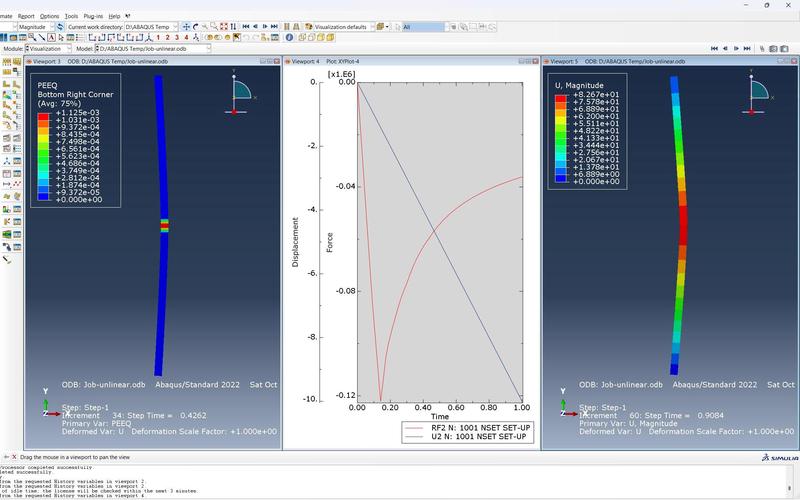Click the arrow pointer selection icon
The image size is (800, 500).
(x=61, y=37)
